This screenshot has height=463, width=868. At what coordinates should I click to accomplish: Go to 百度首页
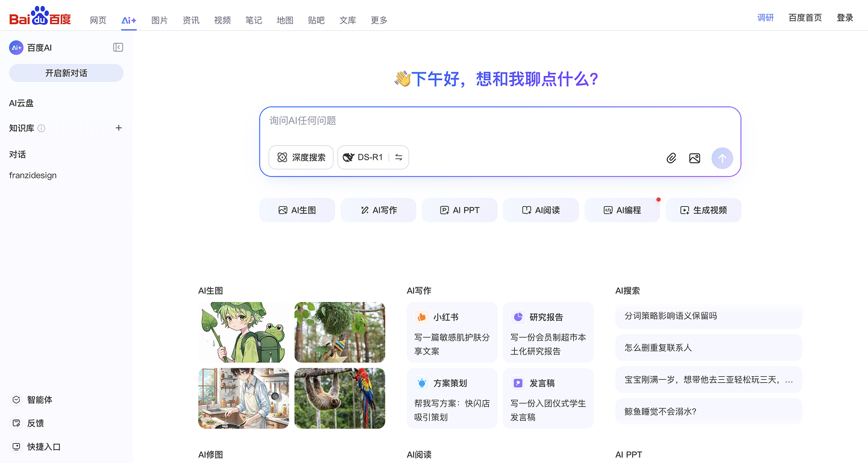pyautogui.click(x=805, y=17)
